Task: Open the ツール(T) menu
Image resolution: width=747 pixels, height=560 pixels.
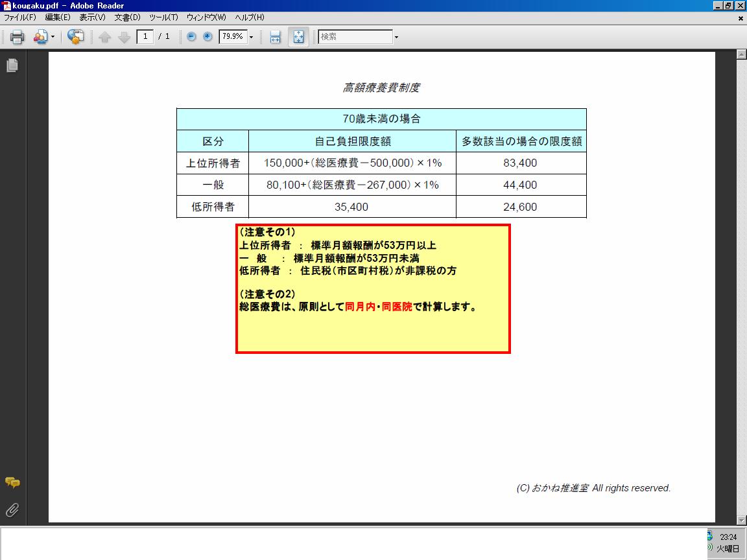Action: tap(163, 17)
